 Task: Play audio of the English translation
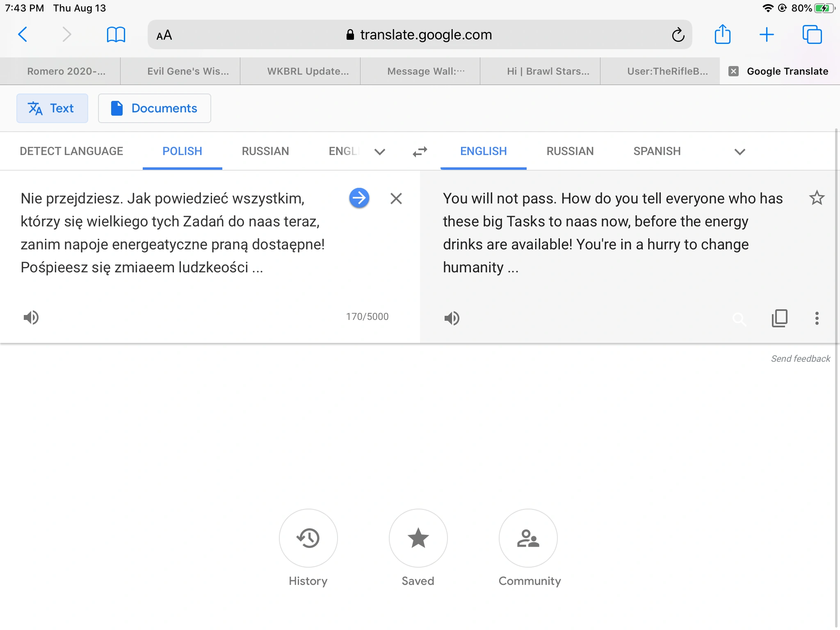pos(452,318)
